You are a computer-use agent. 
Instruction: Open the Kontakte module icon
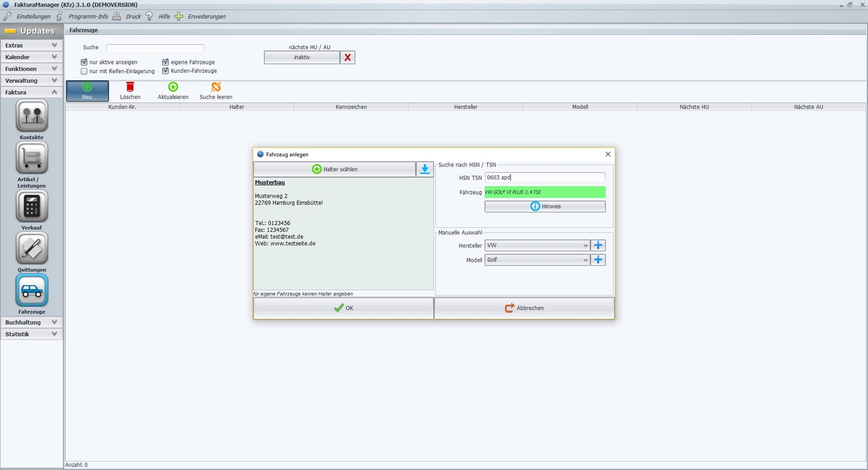(x=32, y=116)
